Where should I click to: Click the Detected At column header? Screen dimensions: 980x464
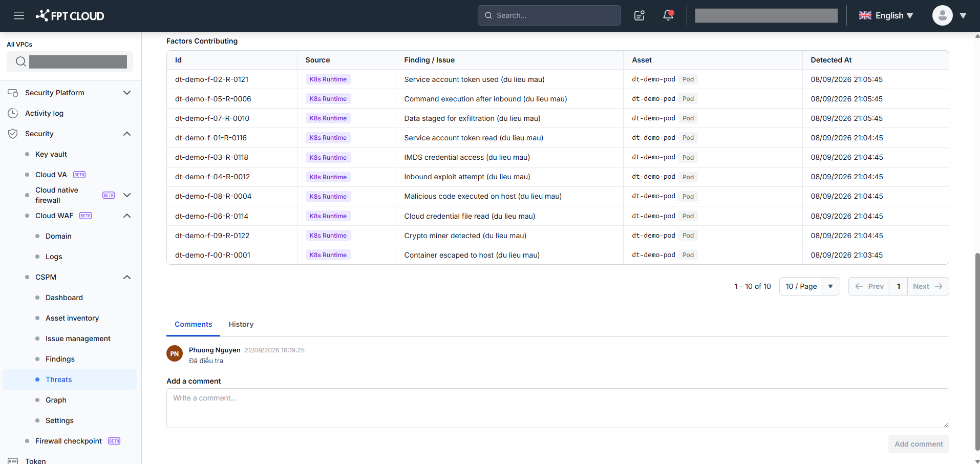pyautogui.click(x=831, y=60)
